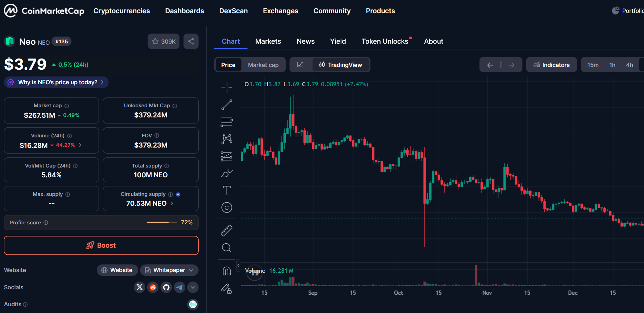
Task: Expand Volume (24h) details chevron
Action: pos(80,145)
